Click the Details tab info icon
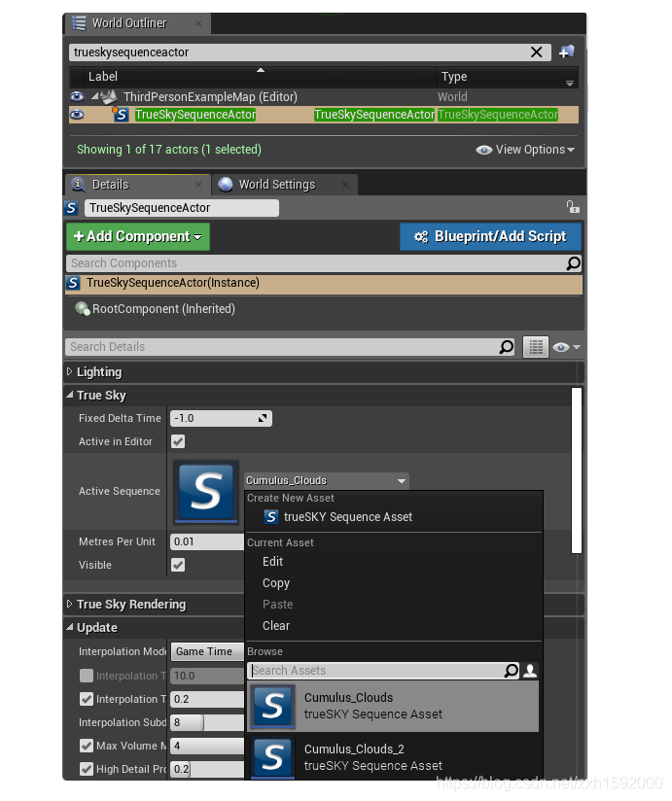Screen dimensions: 672x801 (78, 185)
